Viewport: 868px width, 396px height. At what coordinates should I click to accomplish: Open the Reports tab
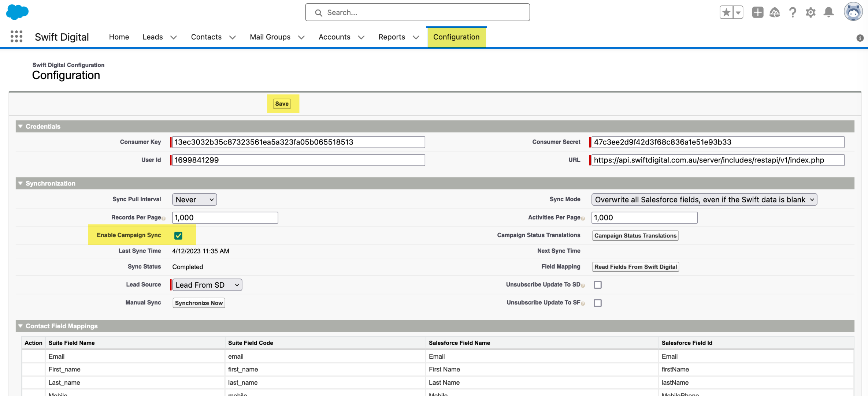[392, 37]
